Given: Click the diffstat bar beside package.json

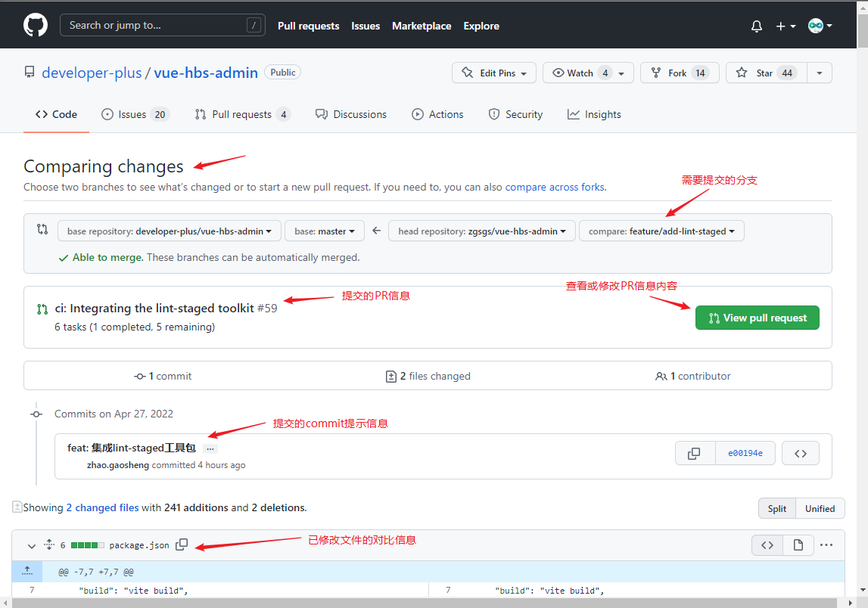Looking at the screenshot, I should [88, 545].
